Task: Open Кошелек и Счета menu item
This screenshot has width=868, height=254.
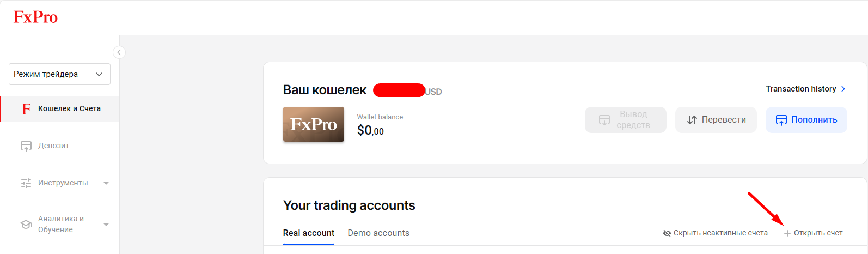Action: tap(69, 109)
